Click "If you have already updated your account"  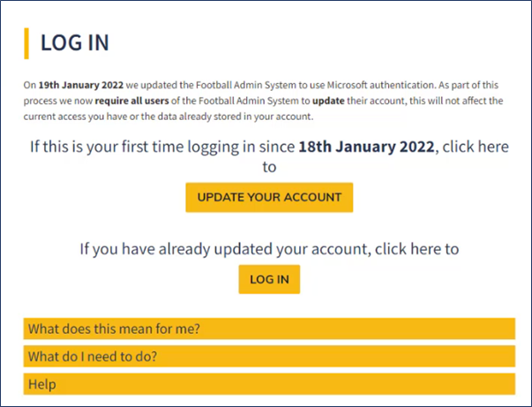224,249
